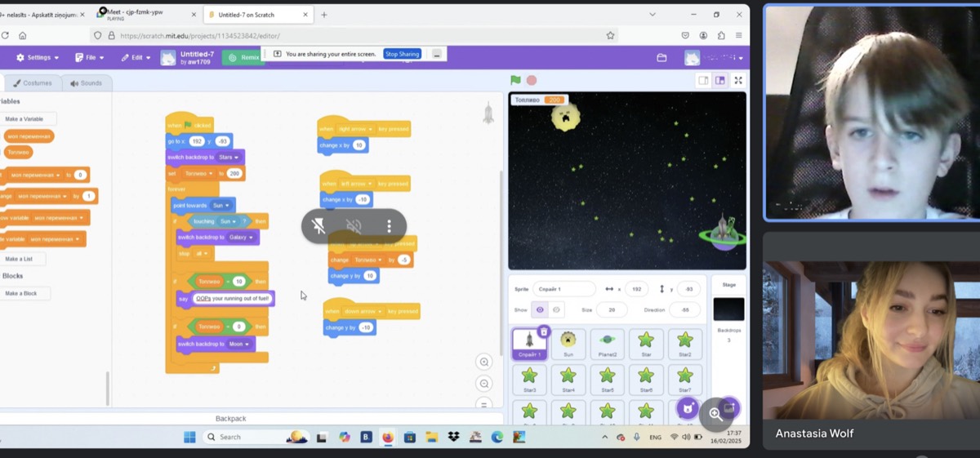
Task: Open the Settings menu
Action: 38,57
